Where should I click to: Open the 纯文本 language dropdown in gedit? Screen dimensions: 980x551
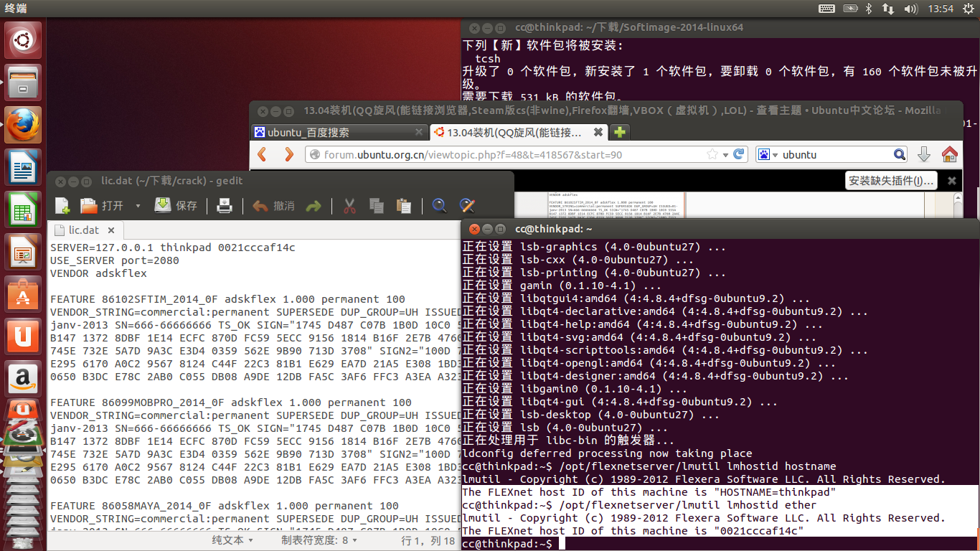click(232, 540)
